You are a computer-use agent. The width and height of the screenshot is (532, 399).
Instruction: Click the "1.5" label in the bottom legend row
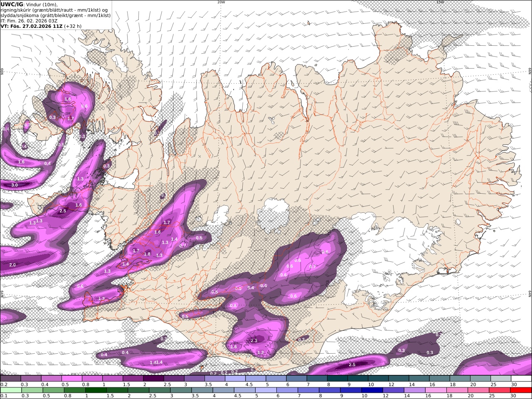tap(110, 396)
